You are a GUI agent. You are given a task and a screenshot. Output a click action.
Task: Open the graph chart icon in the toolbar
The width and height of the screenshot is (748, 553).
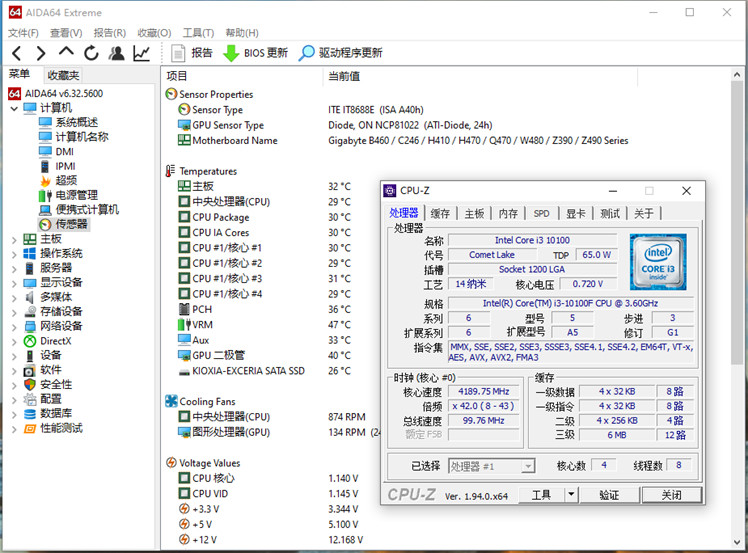click(142, 53)
